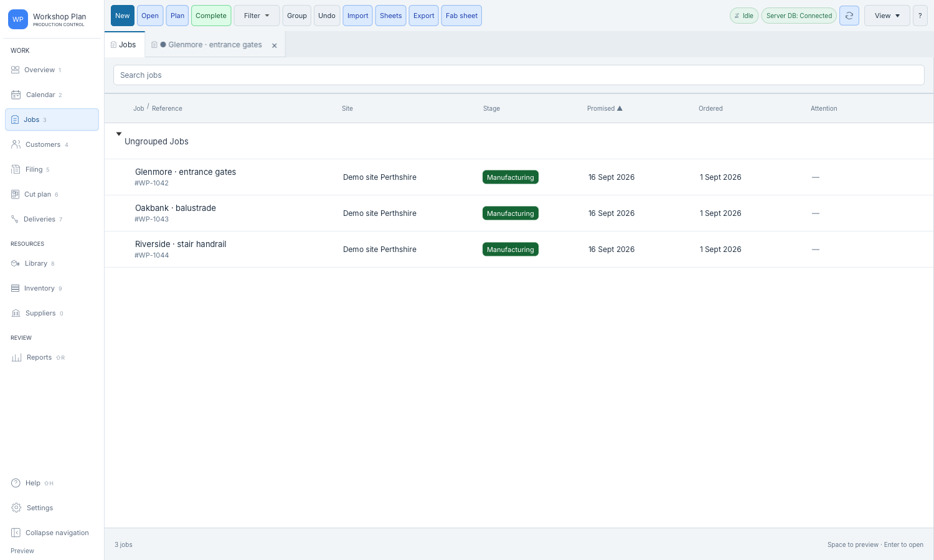
Task: Open the Filter dropdown
Action: (x=257, y=16)
